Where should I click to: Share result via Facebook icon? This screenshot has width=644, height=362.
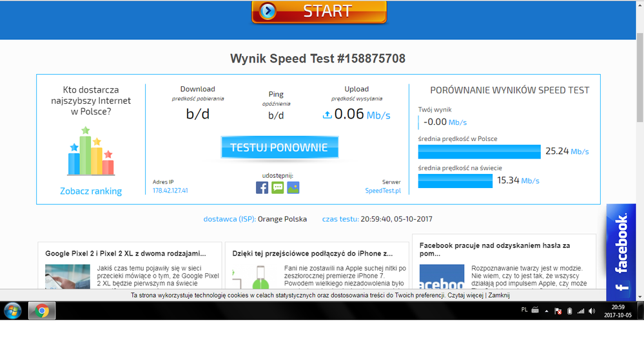point(262,187)
